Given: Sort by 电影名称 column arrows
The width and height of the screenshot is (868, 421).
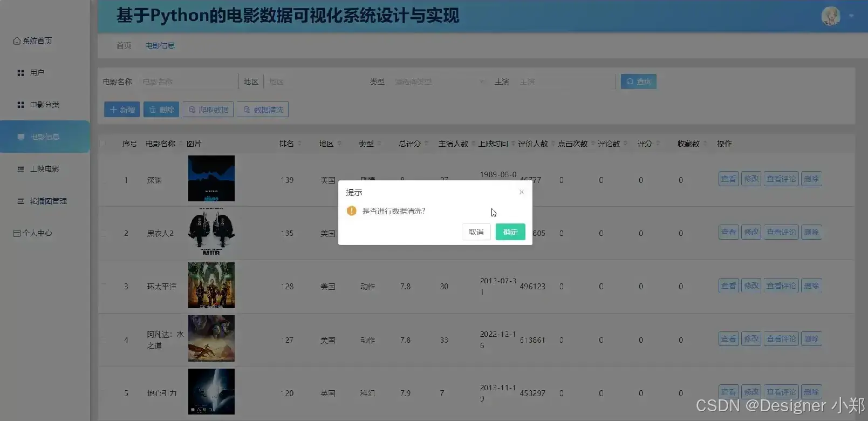Looking at the screenshot, I should pyautogui.click(x=181, y=144).
